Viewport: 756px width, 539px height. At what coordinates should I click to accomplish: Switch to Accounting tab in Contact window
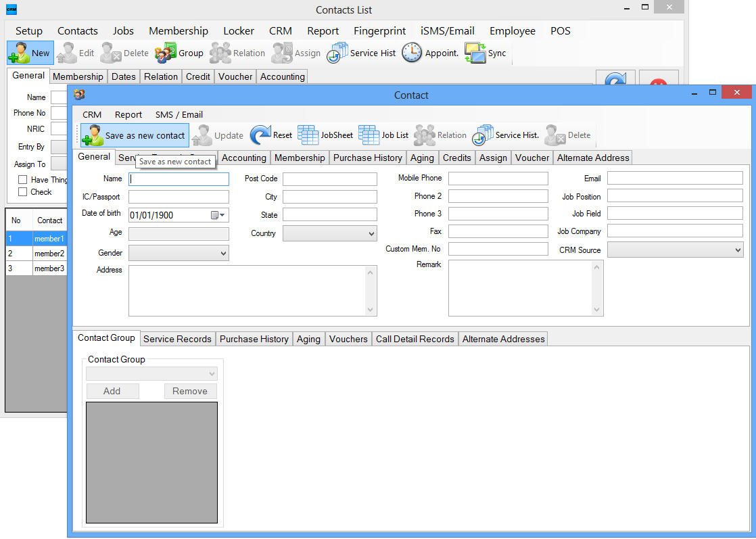point(244,158)
